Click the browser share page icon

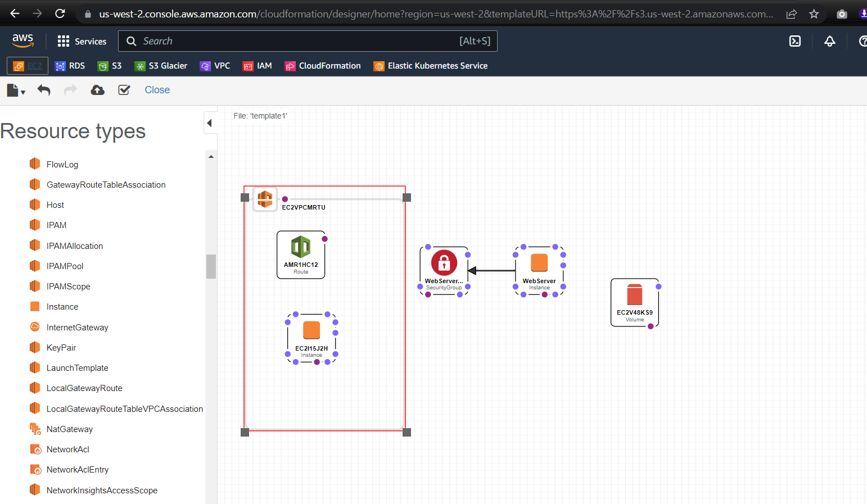(x=792, y=13)
